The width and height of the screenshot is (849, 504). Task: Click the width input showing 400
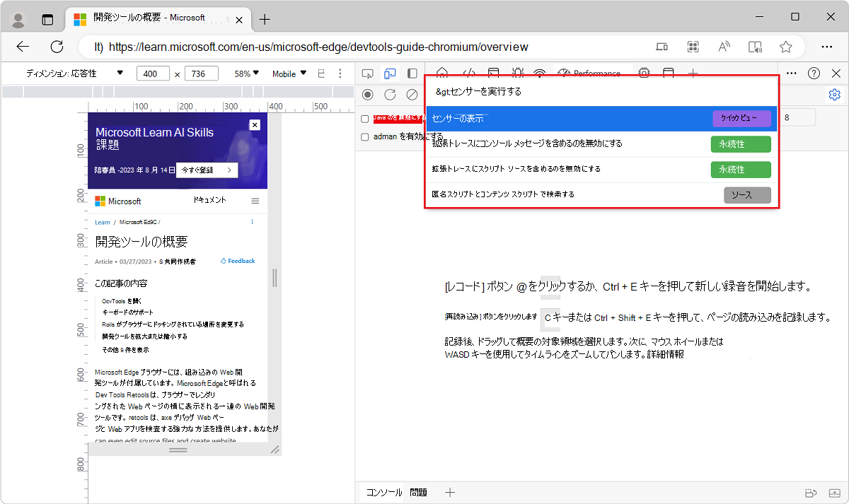(x=153, y=74)
